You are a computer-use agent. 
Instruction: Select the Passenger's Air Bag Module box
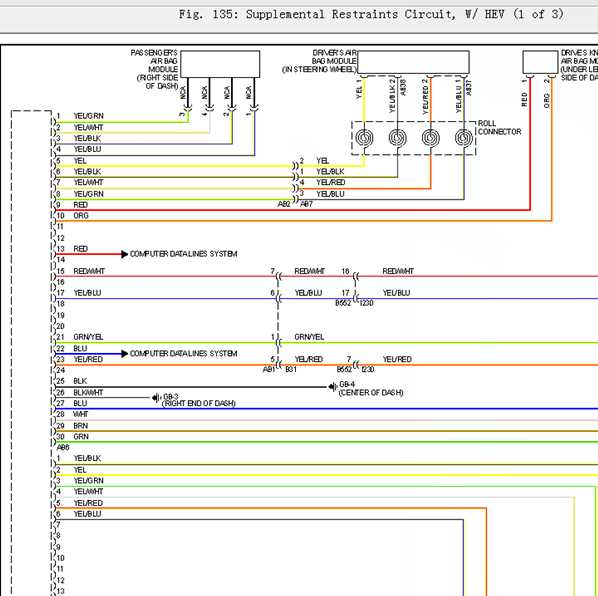220,64
